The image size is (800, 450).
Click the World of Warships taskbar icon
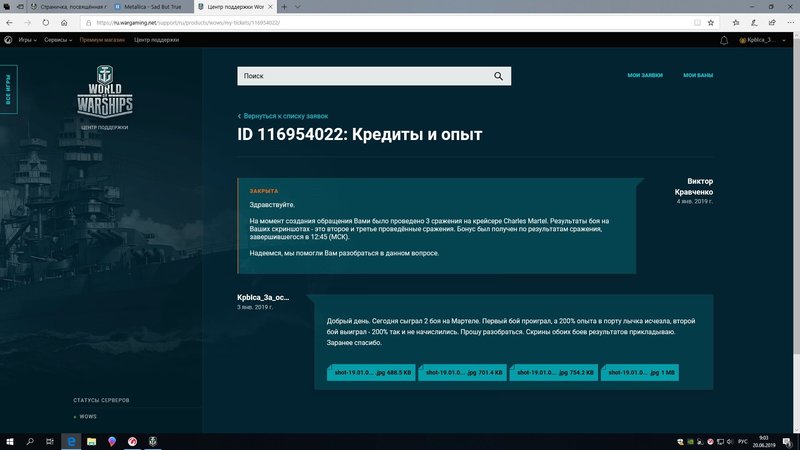tap(153, 441)
